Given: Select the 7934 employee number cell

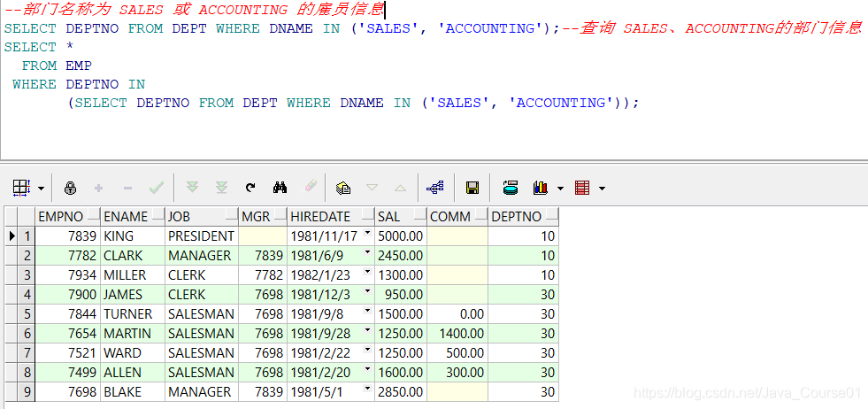Looking at the screenshot, I should click(67, 275).
